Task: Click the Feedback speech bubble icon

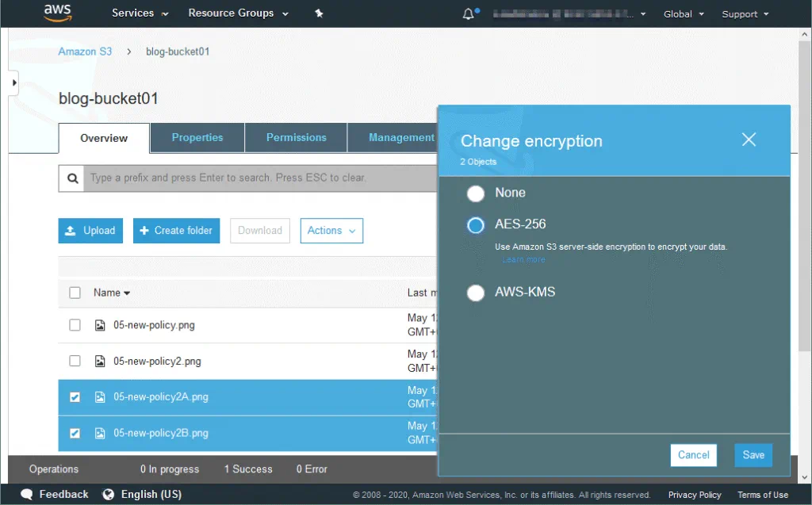Action: coord(27,494)
